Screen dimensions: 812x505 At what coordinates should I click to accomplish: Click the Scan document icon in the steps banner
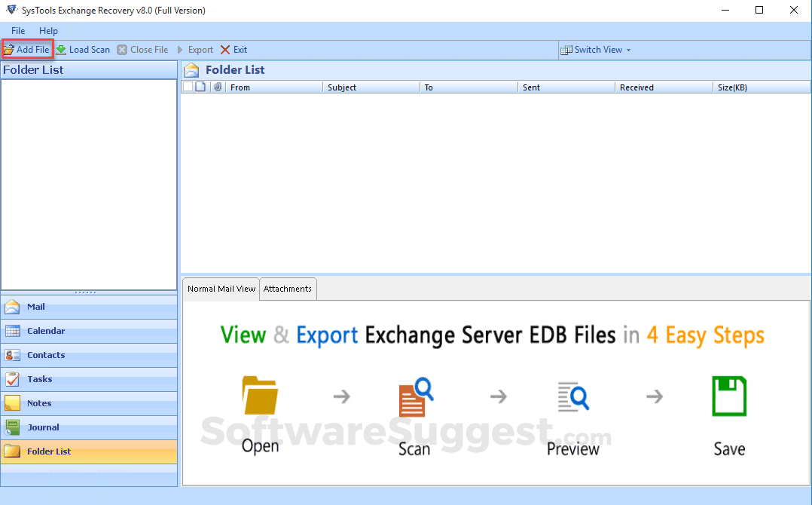(416, 397)
